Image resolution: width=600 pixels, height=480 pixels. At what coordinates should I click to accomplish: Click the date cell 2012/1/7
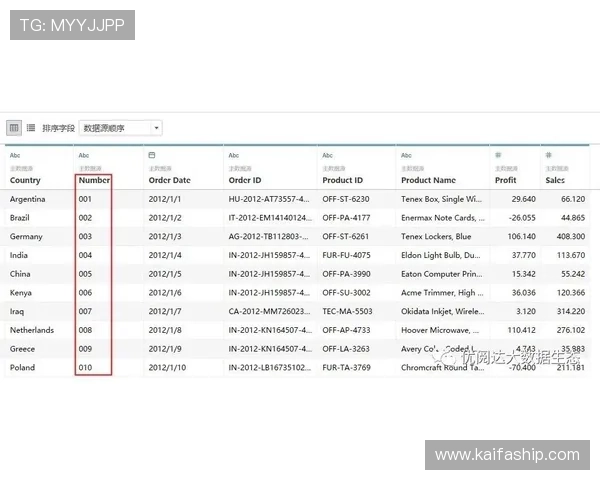(165, 312)
